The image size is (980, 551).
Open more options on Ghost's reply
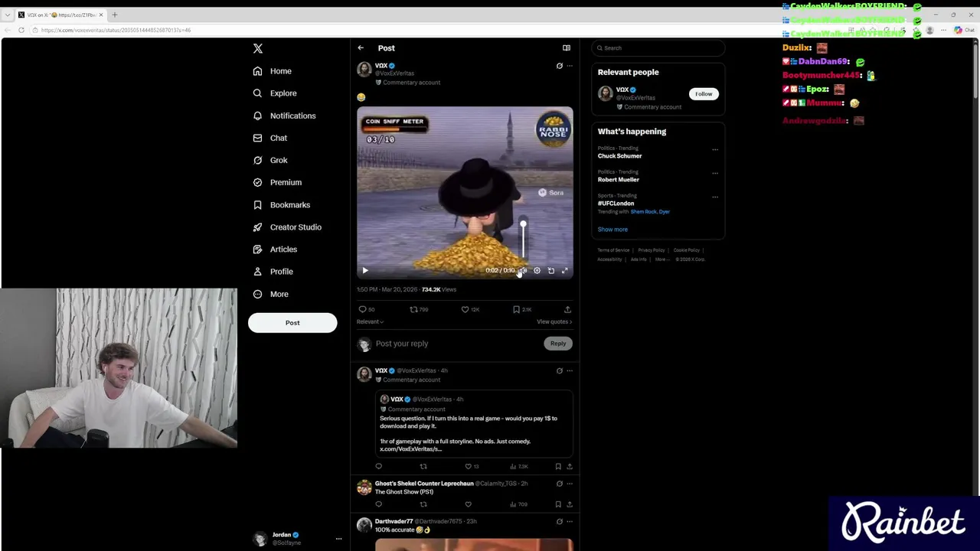(569, 484)
